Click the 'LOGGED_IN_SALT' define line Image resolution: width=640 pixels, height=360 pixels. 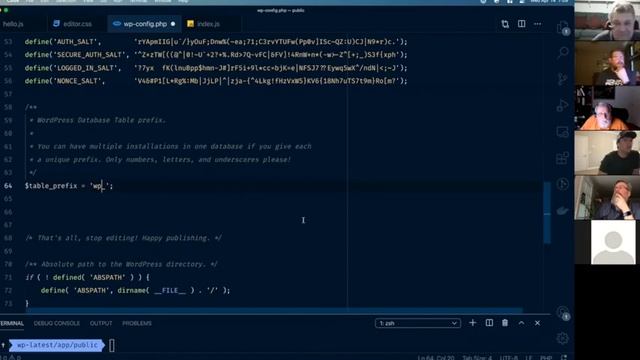pos(216,68)
